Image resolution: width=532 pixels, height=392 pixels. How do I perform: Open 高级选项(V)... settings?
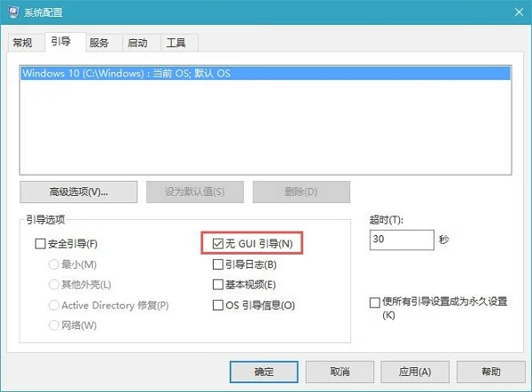tap(79, 192)
